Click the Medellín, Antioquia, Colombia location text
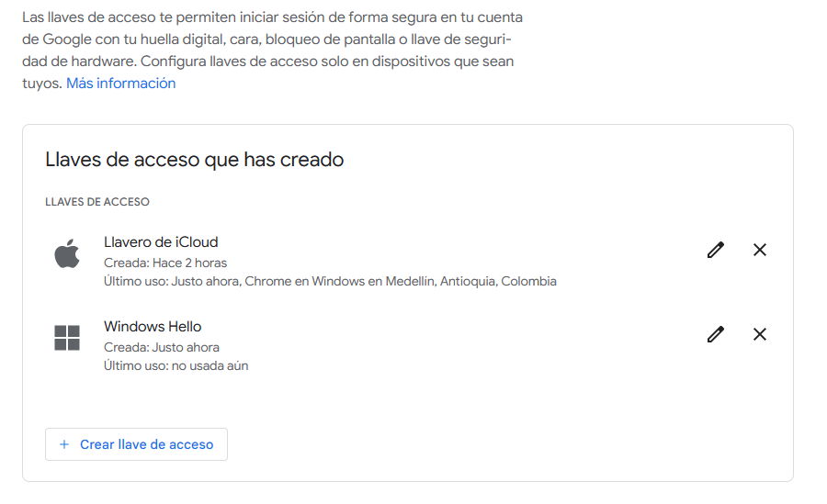This screenshot has width=827, height=504. (x=471, y=281)
